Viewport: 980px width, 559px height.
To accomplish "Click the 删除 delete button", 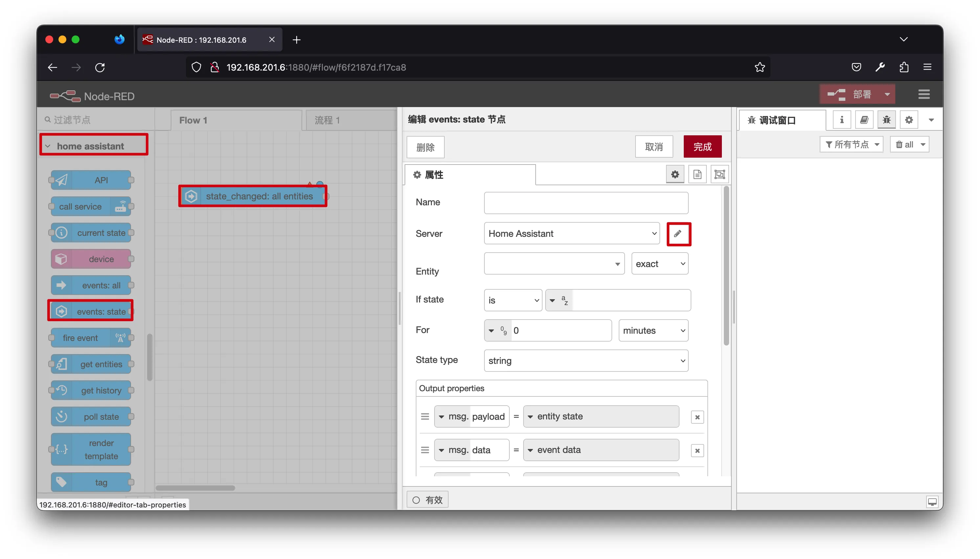I will pos(425,147).
